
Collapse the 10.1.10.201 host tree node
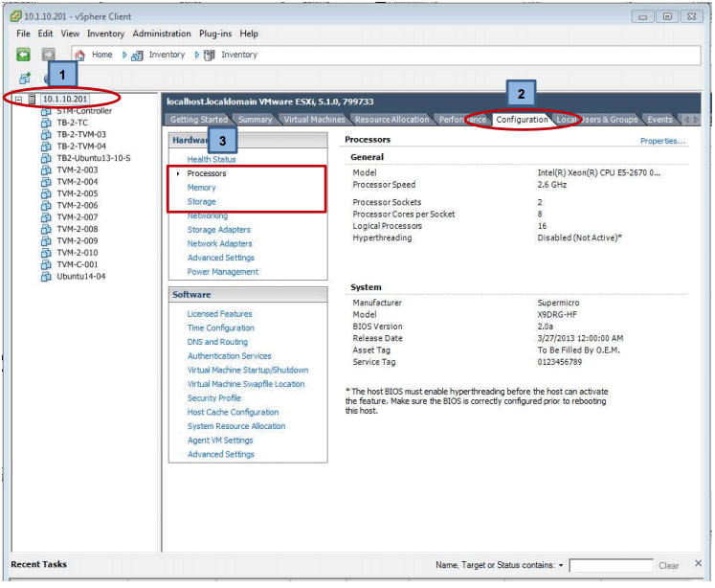click(x=18, y=100)
